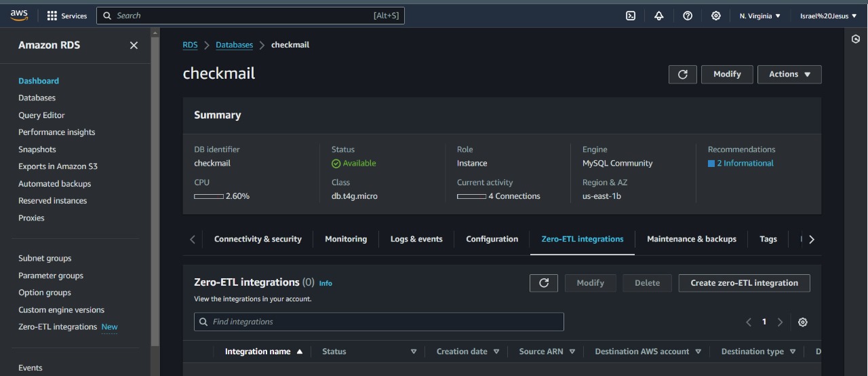Open Parameter groups in the sidebar

(51, 276)
